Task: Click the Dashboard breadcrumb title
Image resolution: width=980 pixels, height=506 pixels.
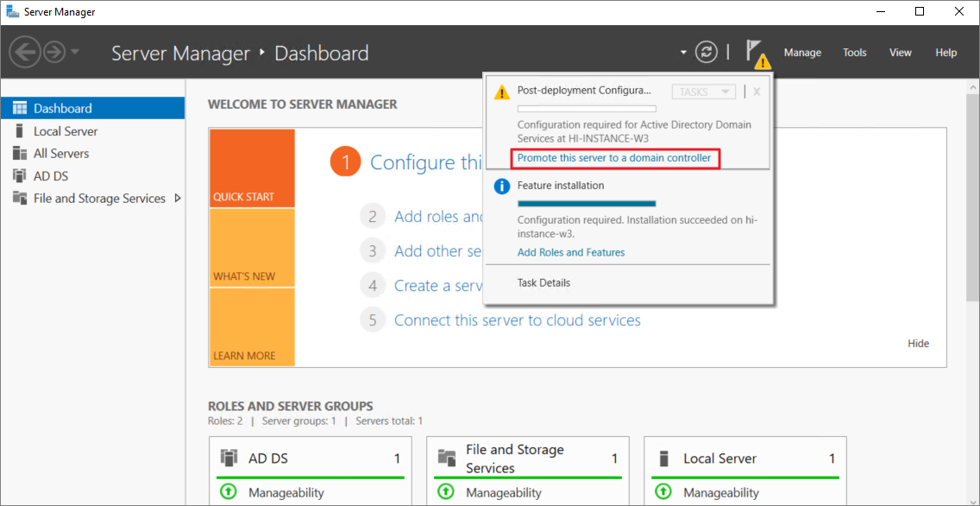Action: pyautogui.click(x=321, y=54)
